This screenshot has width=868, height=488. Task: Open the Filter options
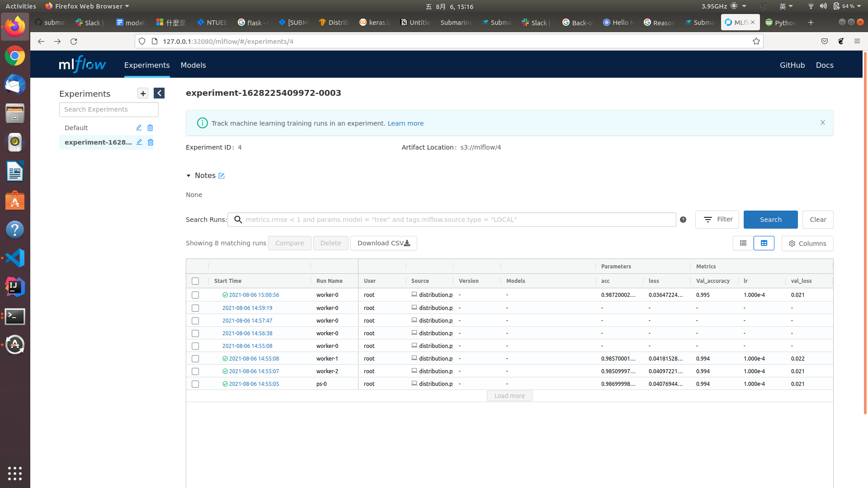click(x=717, y=220)
